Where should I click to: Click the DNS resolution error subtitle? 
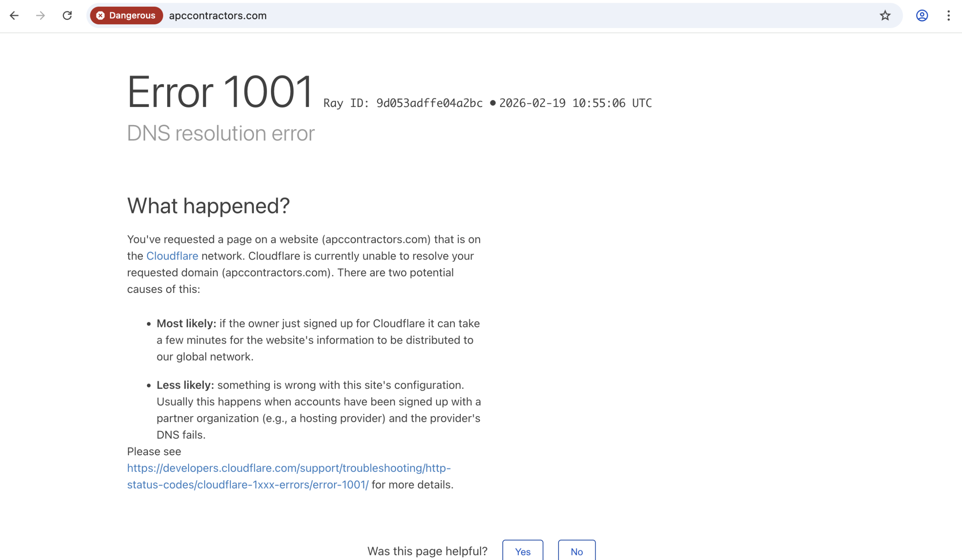221,133
